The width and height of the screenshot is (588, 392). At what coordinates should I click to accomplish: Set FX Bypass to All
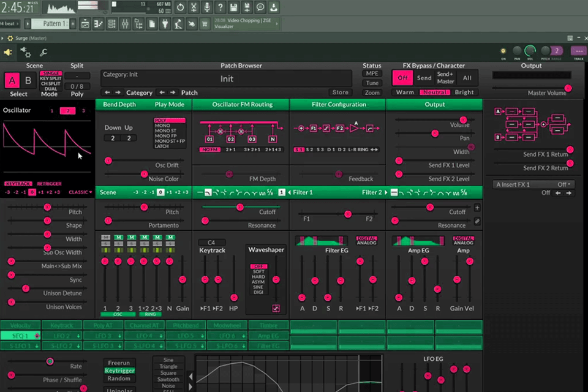tap(468, 78)
